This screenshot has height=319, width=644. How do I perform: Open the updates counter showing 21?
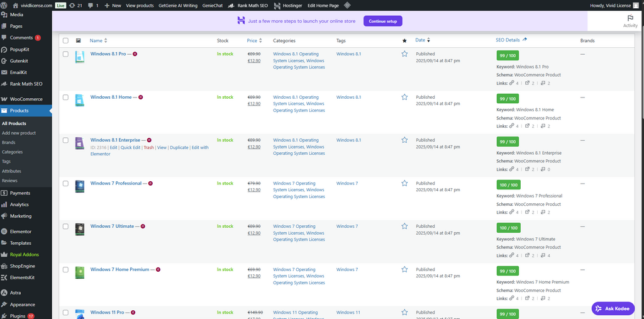[76, 6]
